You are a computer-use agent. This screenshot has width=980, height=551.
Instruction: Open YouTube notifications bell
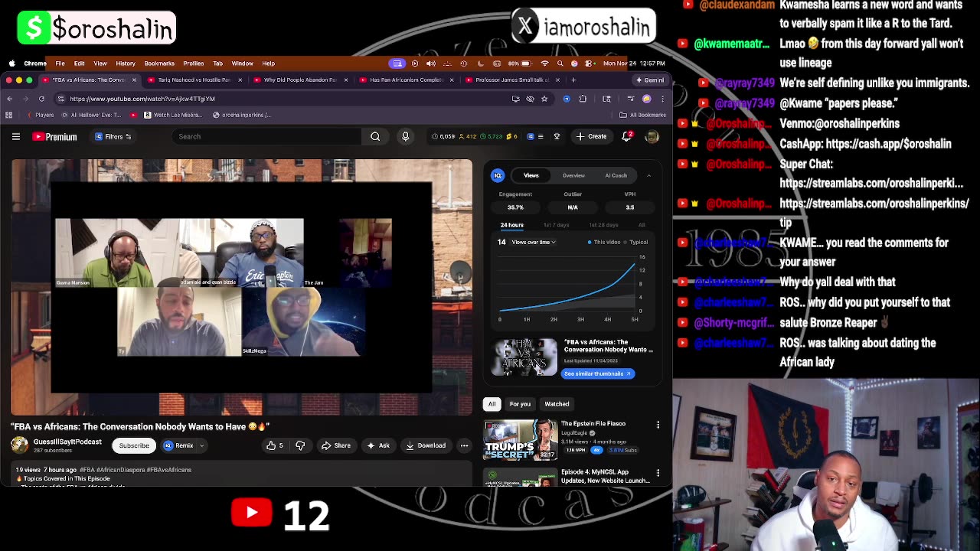pos(627,136)
